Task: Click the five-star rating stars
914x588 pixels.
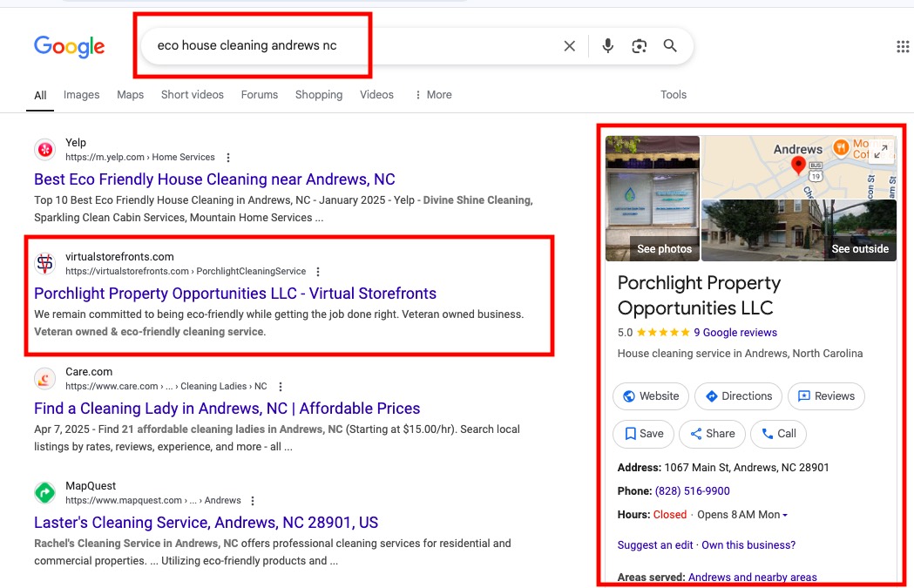Action: tap(663, 333)
